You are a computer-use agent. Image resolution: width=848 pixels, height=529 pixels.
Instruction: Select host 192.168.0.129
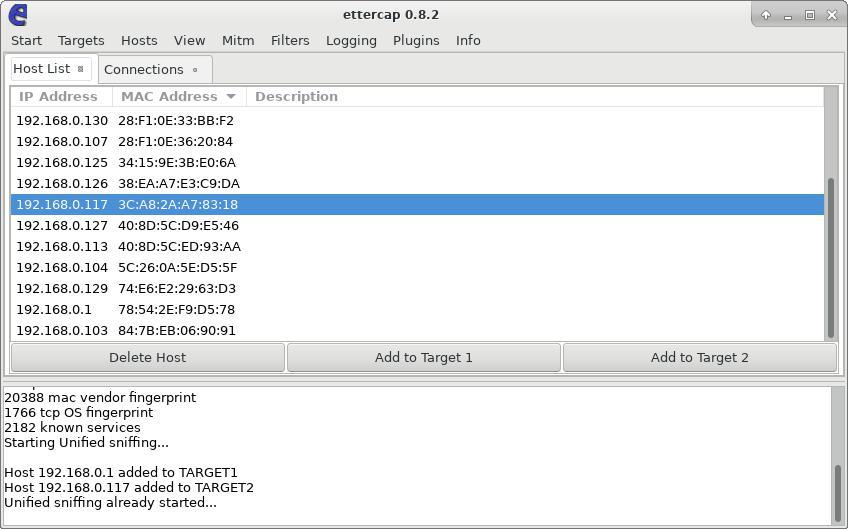point(417,289)
